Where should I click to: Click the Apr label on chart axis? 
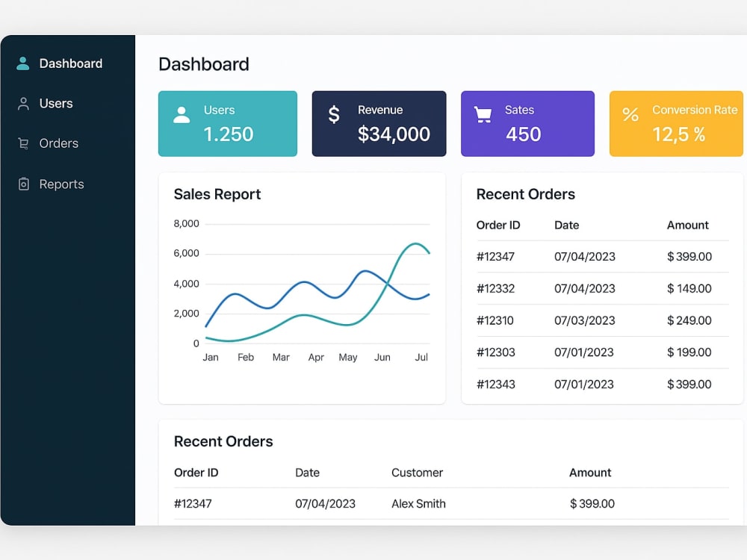(x=316, y=358)
